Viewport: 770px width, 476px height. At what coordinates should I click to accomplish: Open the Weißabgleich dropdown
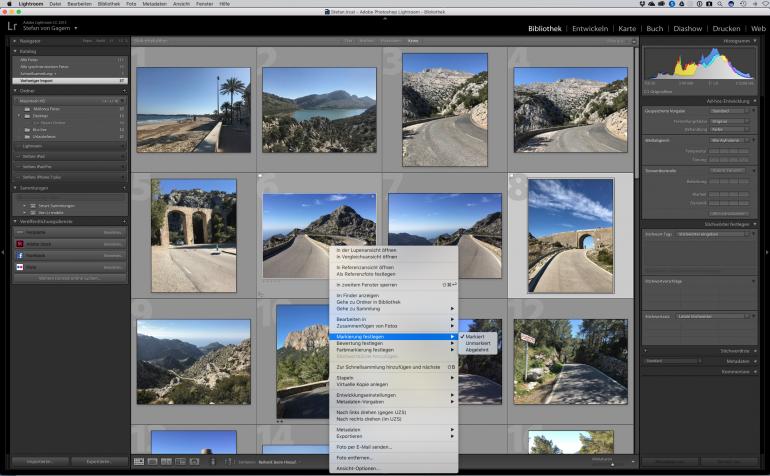730,140
